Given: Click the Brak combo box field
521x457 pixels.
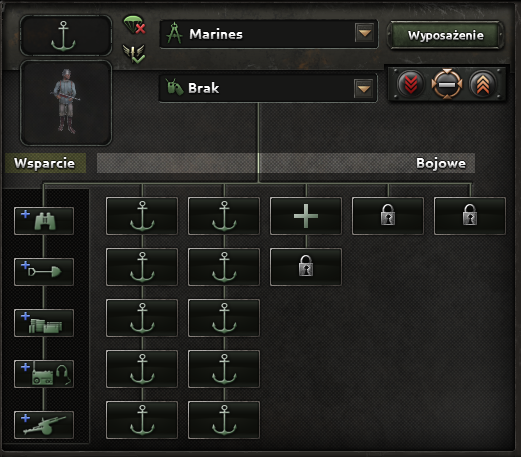Looking at the screenshot, I should tap(268, 88).
